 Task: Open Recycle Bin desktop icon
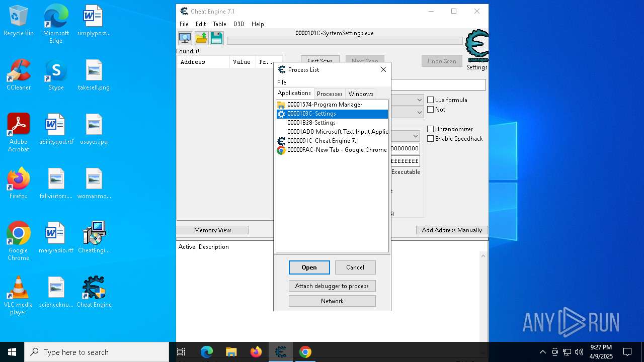[x=19, y=21]
